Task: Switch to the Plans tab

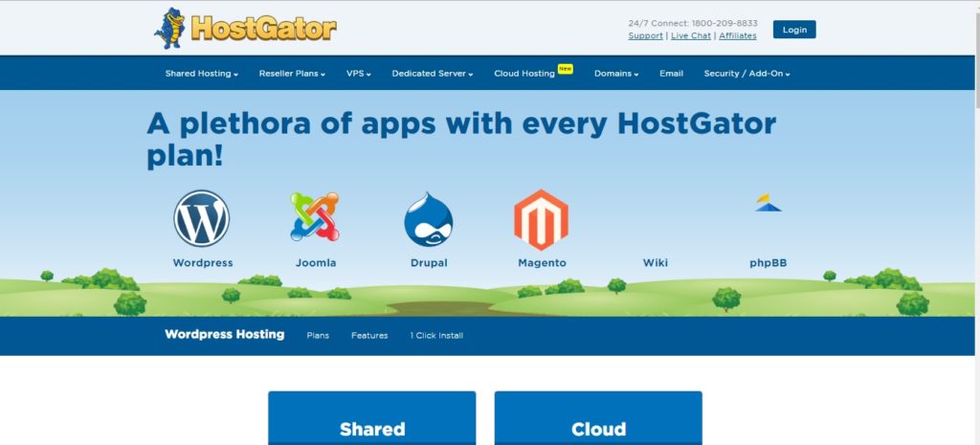Action: [x=318, y=336]
